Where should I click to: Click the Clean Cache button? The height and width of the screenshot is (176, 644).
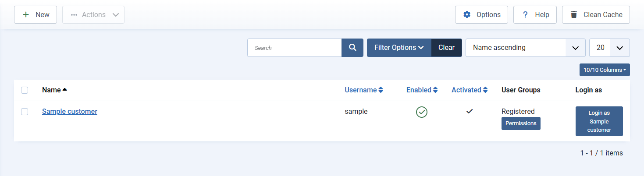pos(596,14)
